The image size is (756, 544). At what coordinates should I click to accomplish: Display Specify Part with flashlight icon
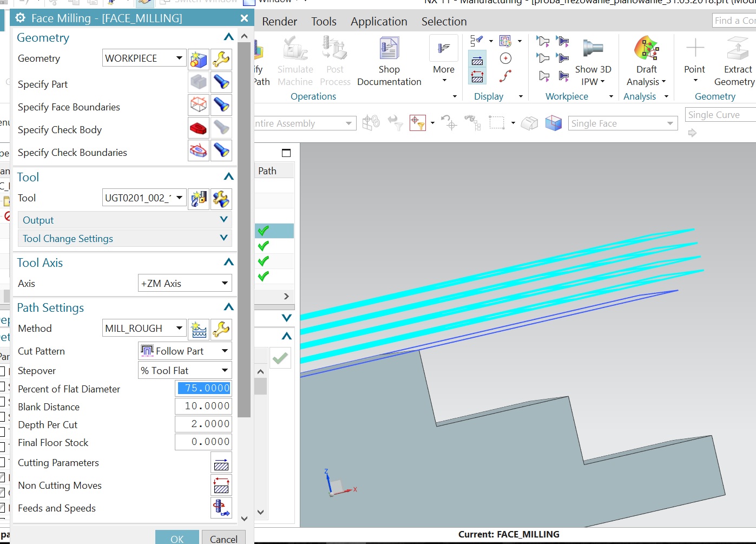click(221, 82)
